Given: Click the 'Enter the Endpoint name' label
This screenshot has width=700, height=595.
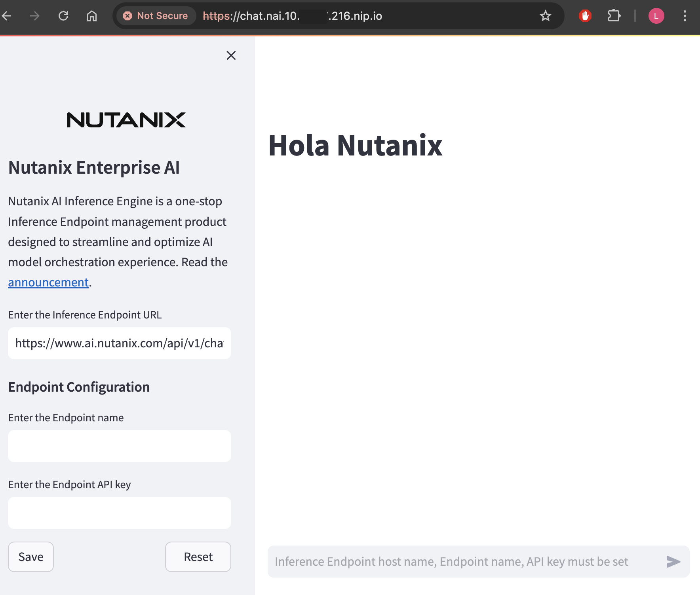Looking at the screenshot, I should pyautogui.click(x=66, y=418).
